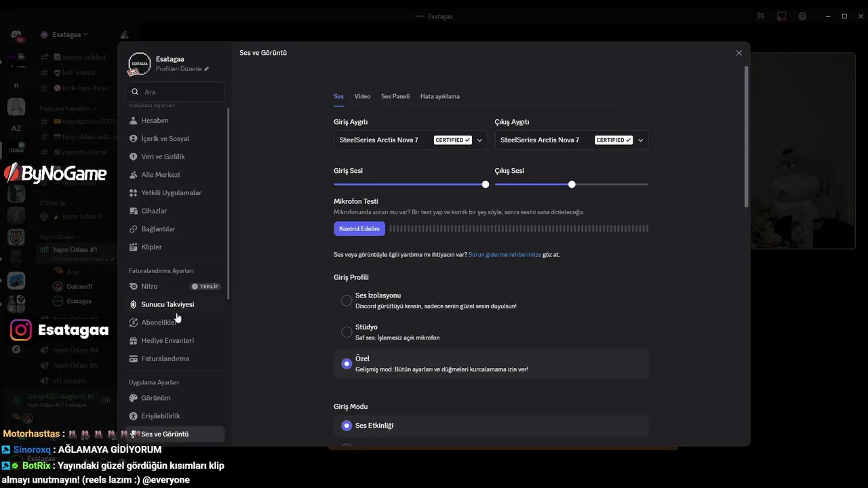This screenshot has width=868, height=488.
Task: Click the settings sidebar scrollbar
Action: (228, 203)
